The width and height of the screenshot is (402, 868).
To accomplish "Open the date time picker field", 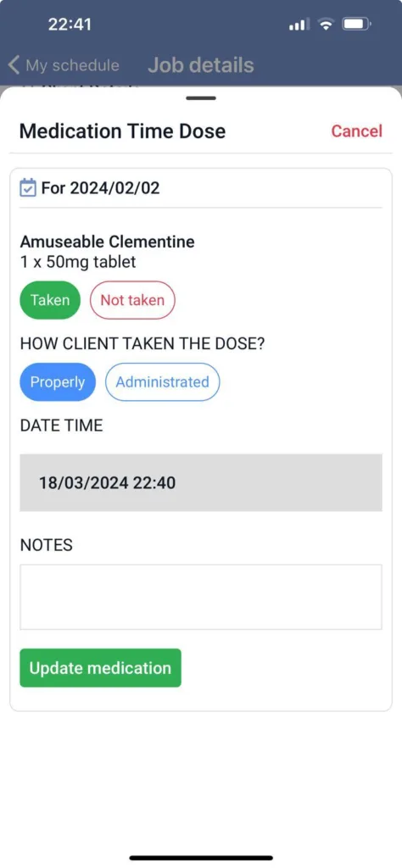I will pyautogui.click(x=201, y=482).
